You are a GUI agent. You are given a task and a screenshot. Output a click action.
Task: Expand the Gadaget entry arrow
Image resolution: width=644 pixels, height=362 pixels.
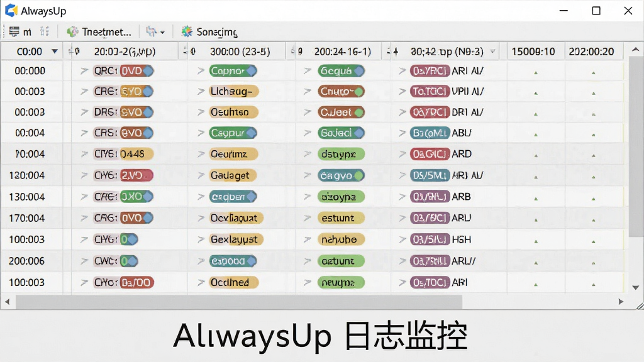coord(201,175)
